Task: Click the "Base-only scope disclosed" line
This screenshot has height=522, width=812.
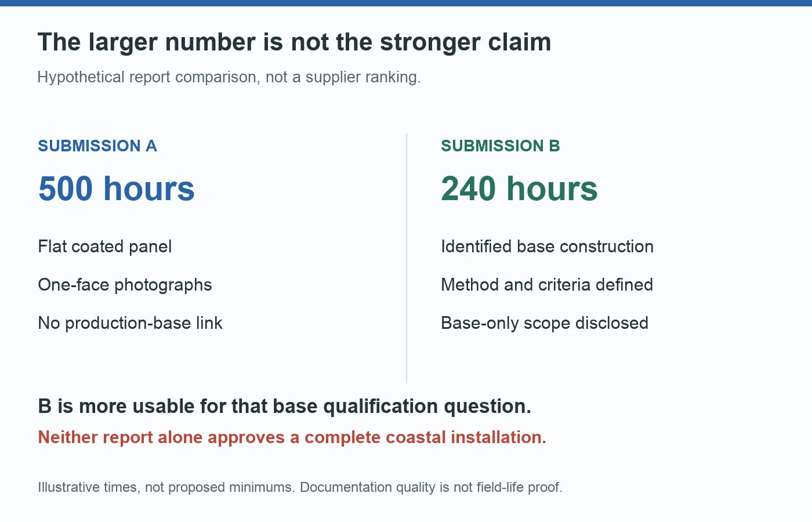Action: [x=545, y=323]
